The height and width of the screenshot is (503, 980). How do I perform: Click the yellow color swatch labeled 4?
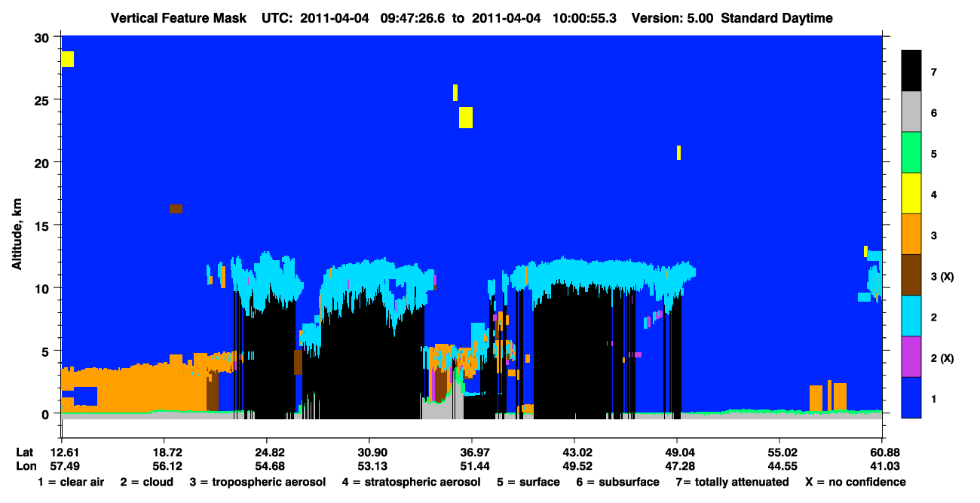tap(911, 194)
